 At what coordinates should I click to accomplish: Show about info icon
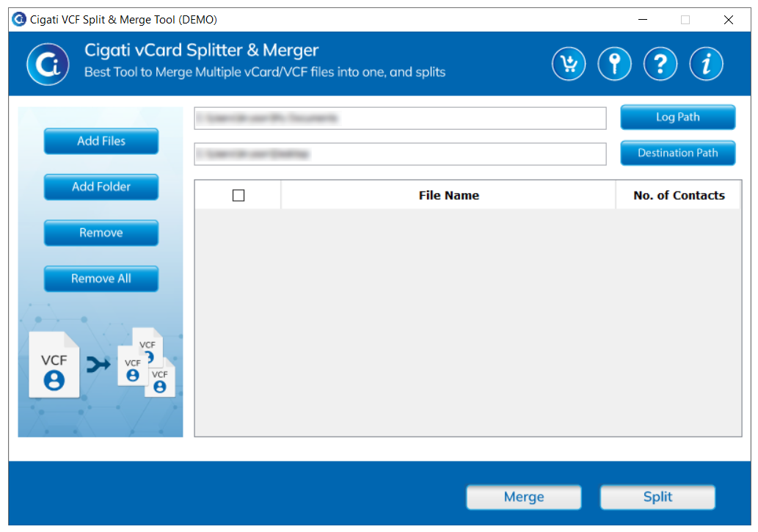tap(707, 64)
